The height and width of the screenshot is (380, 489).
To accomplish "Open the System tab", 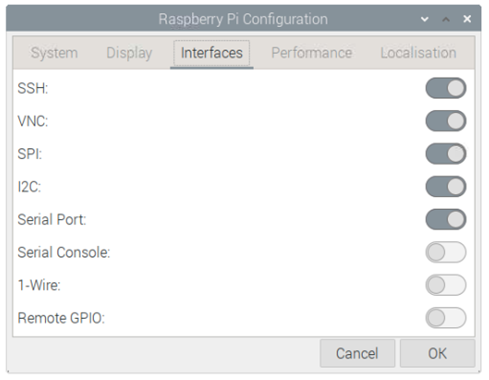I will coord(54,53).
